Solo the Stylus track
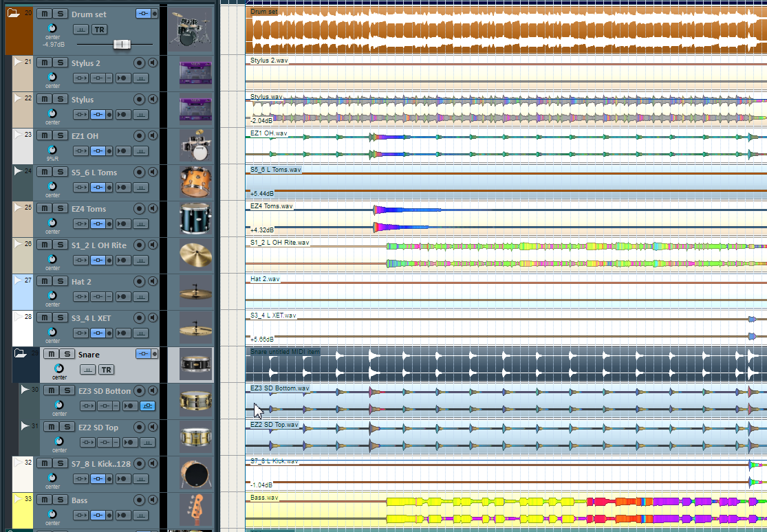Viewport: 767px width, 532px height. [60, 99]
